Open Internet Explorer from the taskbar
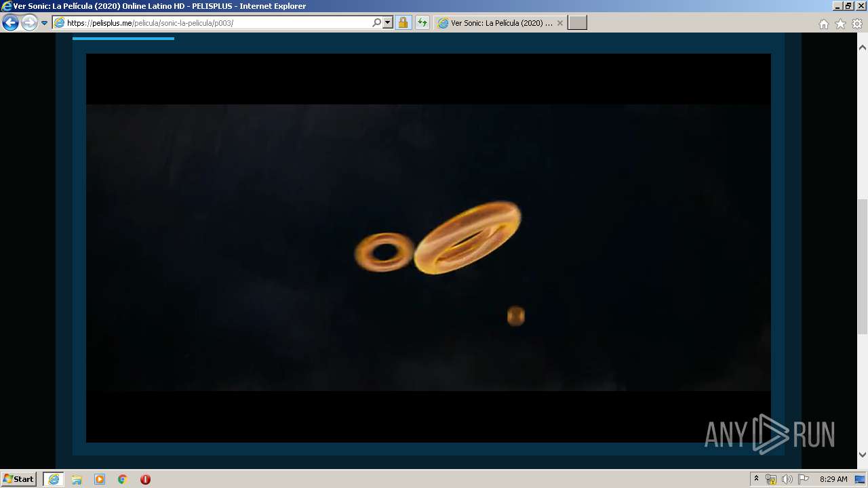 click(x=54, y=479)
